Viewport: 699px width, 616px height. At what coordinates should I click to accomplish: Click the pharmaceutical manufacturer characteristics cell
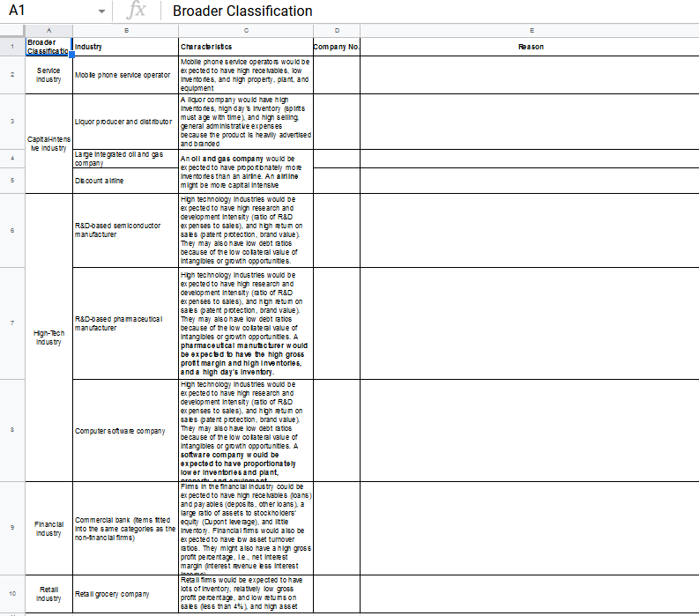pyautogui.click(x=246, y=323)
